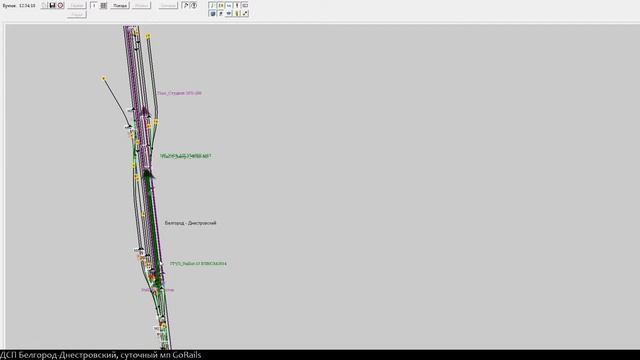Click the diagonal arrow icon in palette
640x360 pixels.
[245, 13]
